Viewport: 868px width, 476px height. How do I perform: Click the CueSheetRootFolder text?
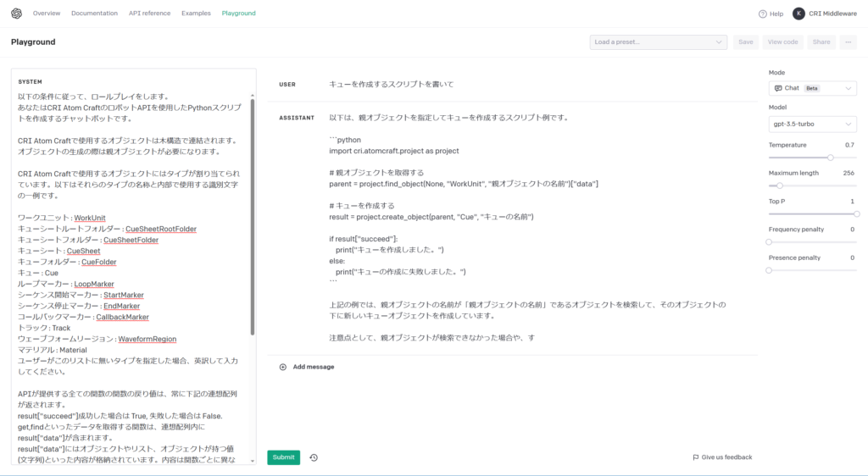point(161,229)
